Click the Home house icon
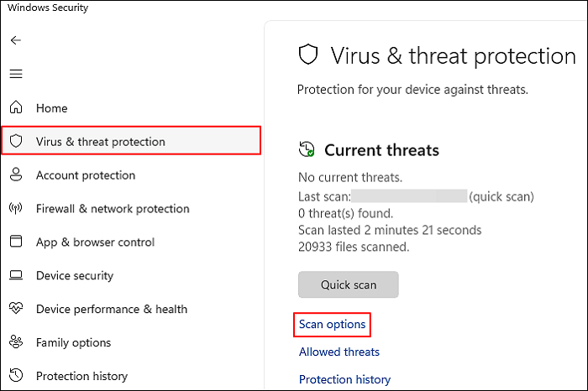Screen dimensions: 588x391 16,108
